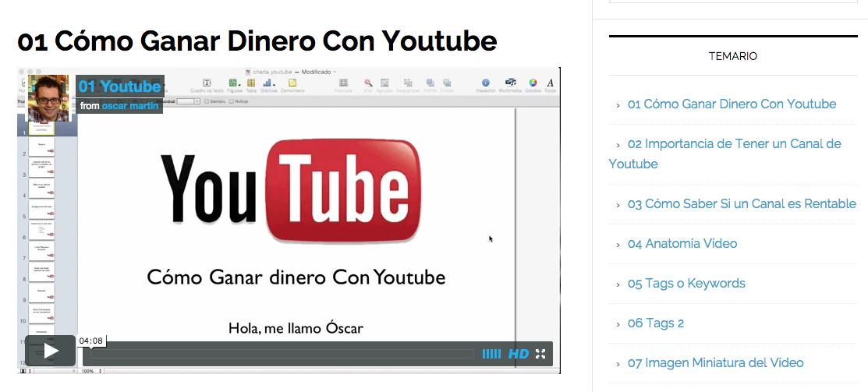Play the 01 Youtube video
Image resolution: width=868 pixels, height=392 pixels.
pos(51,351)
